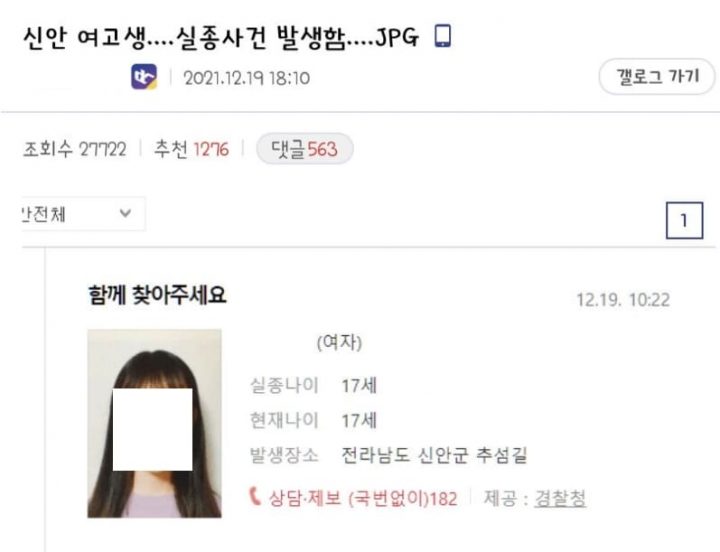Viewport: 720px width, 552px height.
Task: Click the chevron arrow on 전체 dropdown
Action: (x=125, y=213)
